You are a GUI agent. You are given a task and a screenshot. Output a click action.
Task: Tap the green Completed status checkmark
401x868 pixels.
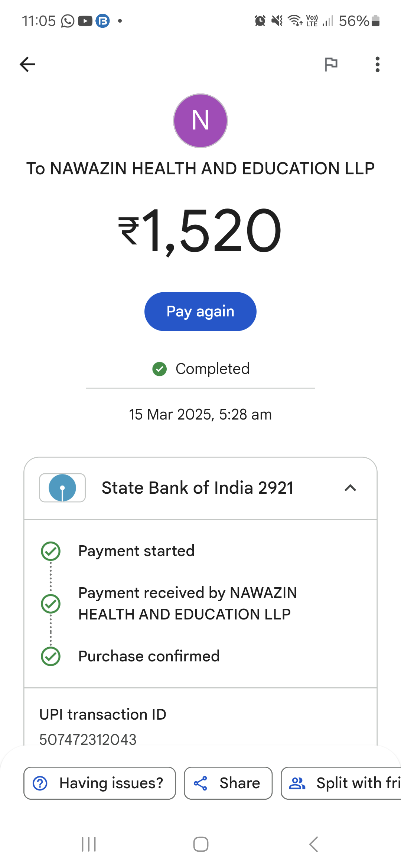point(160,369)
